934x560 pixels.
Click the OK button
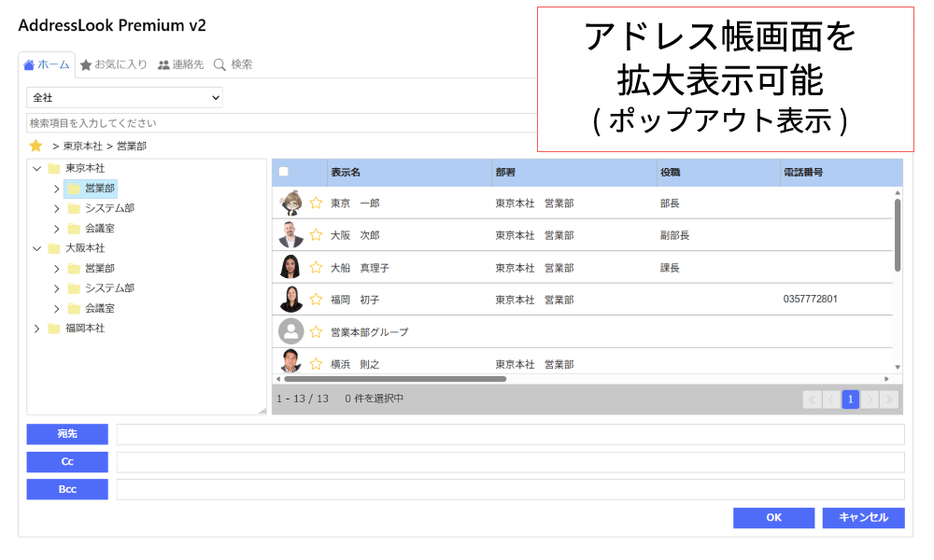[773, 517]
